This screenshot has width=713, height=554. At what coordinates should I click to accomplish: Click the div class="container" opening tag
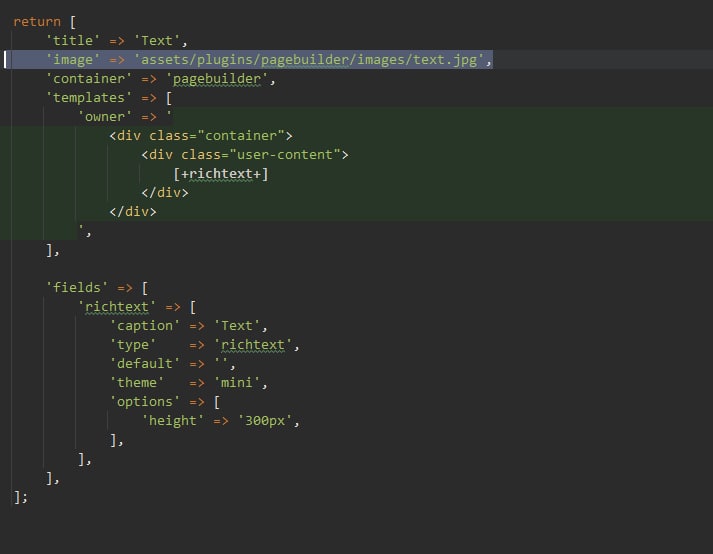point(201,136)
